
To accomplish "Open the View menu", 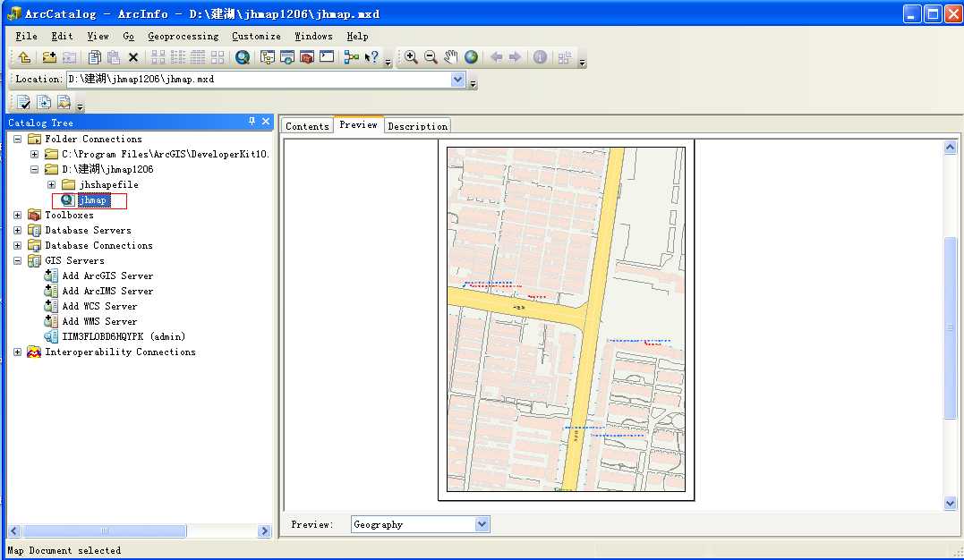I will tap(98, 37).
